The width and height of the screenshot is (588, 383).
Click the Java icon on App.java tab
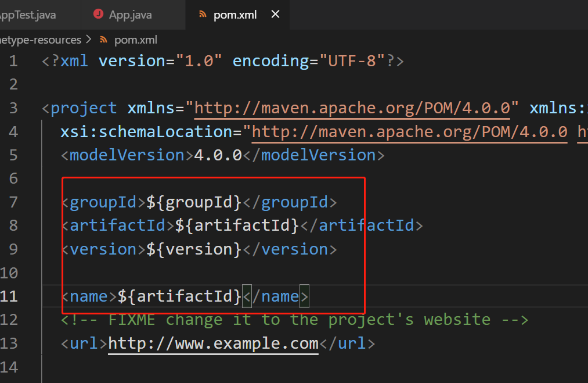pyautogui.click(x=98, y=14)
